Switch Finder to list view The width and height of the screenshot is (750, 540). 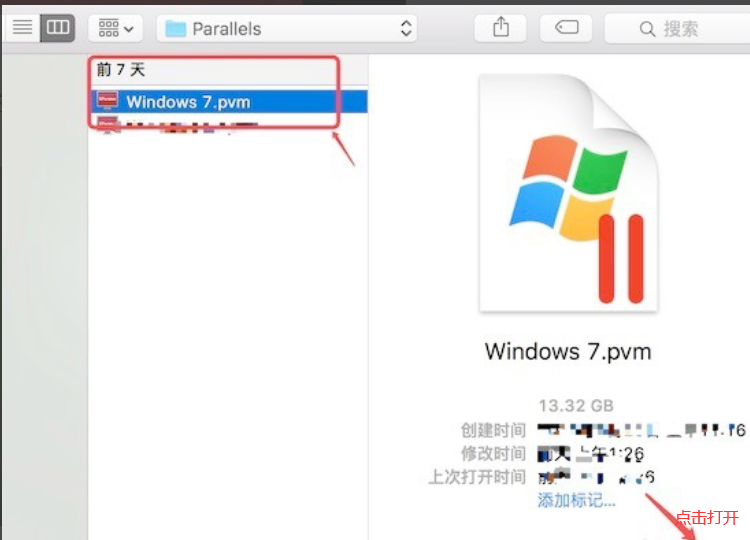[22, 28]
